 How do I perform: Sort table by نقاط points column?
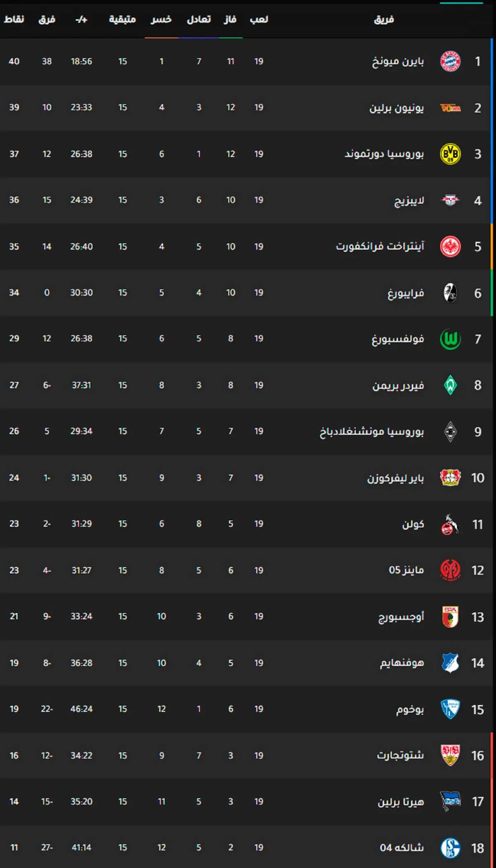(14, 19)
